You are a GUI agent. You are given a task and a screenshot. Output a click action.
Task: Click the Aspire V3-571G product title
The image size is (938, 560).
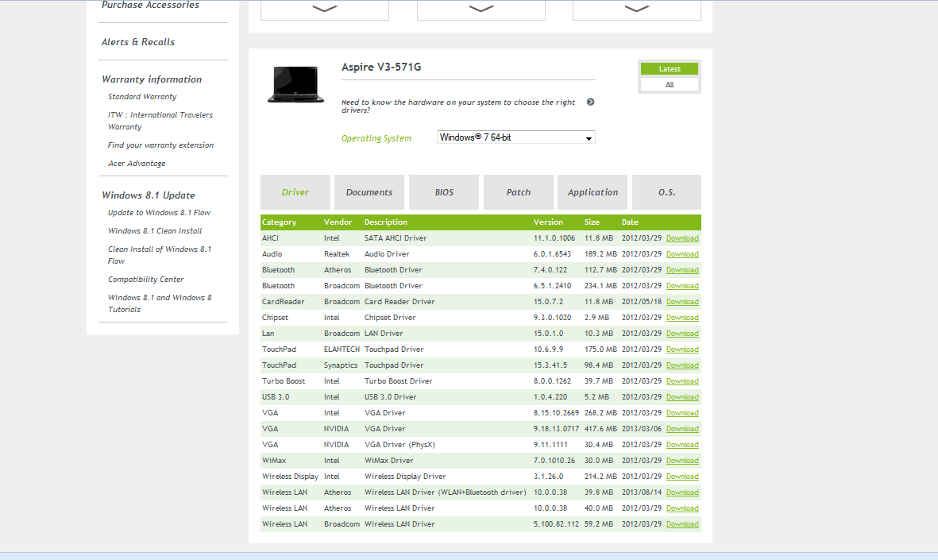(381, 67)
